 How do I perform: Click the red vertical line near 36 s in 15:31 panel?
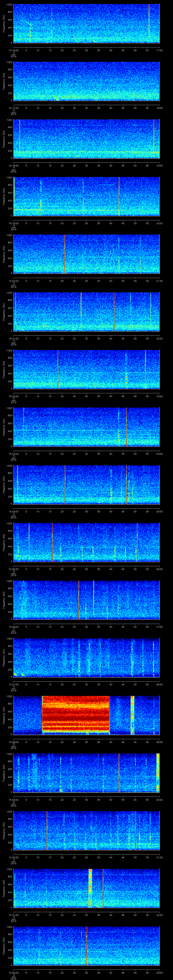103,888
